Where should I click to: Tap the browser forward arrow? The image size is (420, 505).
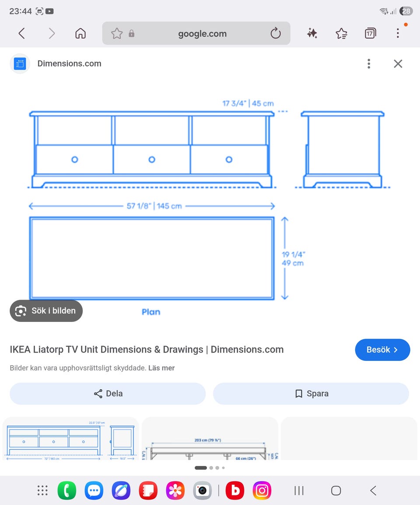click(52, 33)
